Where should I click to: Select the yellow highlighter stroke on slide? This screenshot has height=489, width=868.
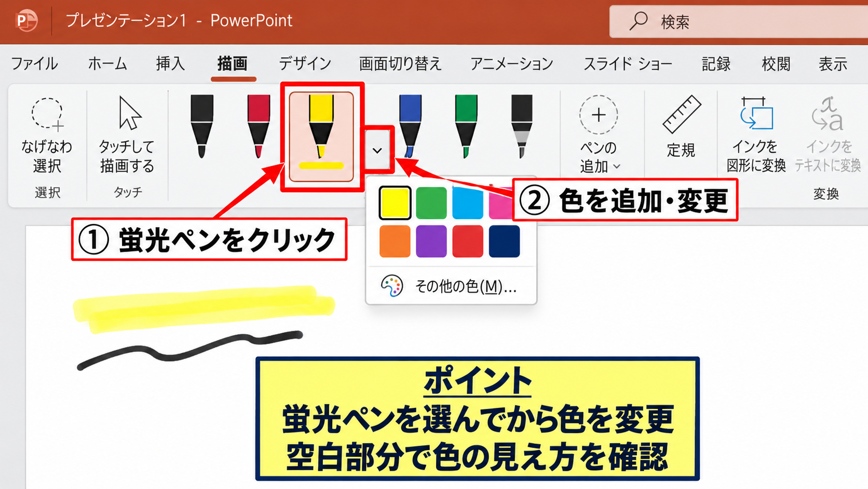click(204, 309)
